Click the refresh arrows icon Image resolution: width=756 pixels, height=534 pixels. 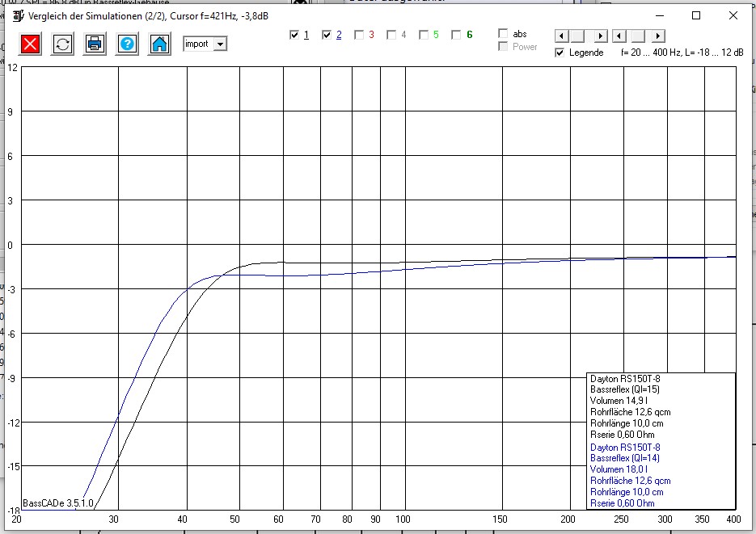tap(63, 44)
